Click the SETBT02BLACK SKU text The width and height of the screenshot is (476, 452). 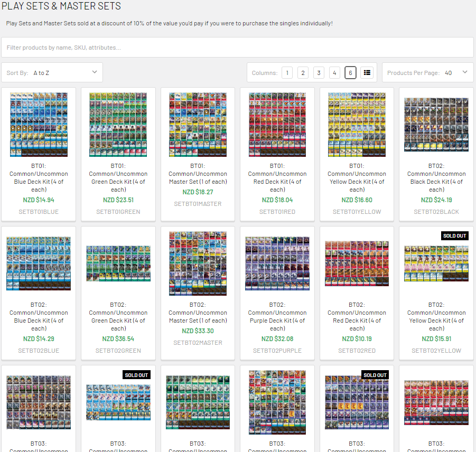tap(436, 212)
